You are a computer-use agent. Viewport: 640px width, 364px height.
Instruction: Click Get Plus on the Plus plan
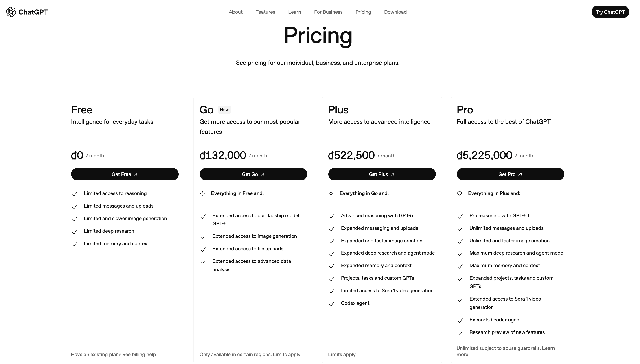pyautogui.click(x=382, y=174)
